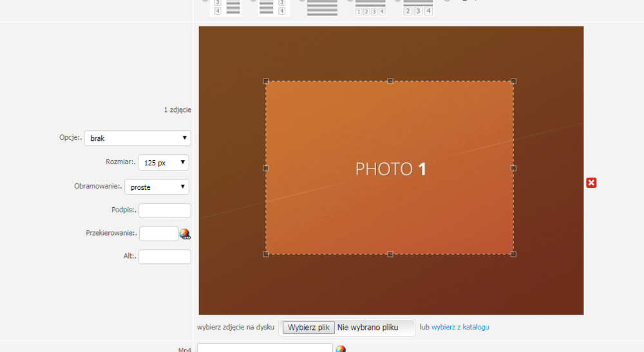Click the 1 zdjęcie label
644x352 pixels.
(178, 110)
